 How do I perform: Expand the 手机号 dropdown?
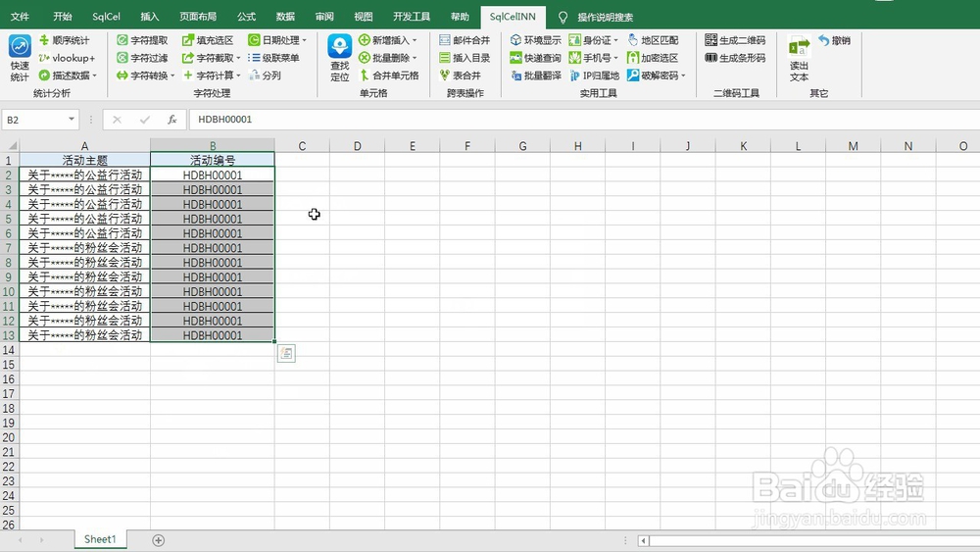[x=615, y=58]
